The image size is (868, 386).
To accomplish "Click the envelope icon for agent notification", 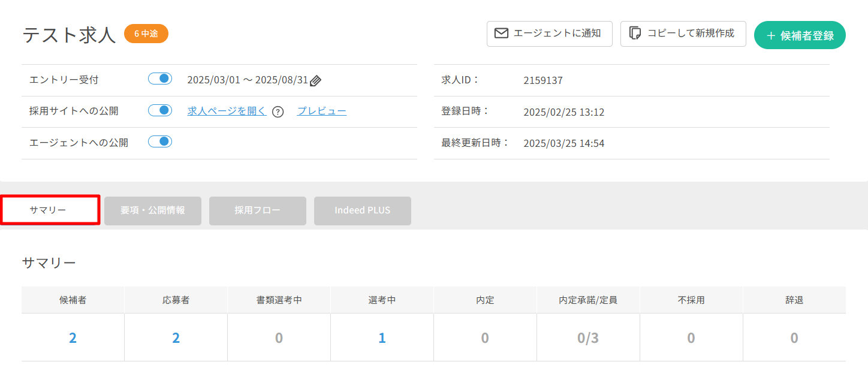I will pyautogui.click(x=501, y=34).
